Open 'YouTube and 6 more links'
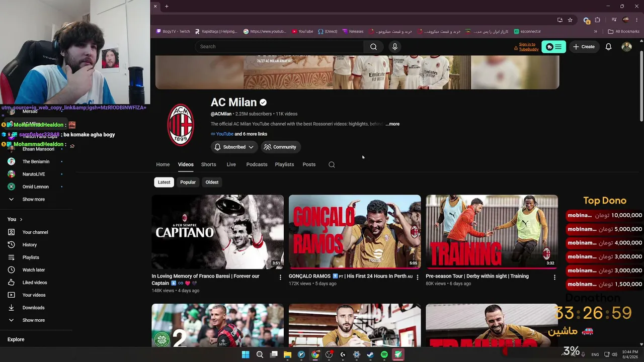Viewport: 644px width, 362px height. pyautogui.click(x=239, y=134)
